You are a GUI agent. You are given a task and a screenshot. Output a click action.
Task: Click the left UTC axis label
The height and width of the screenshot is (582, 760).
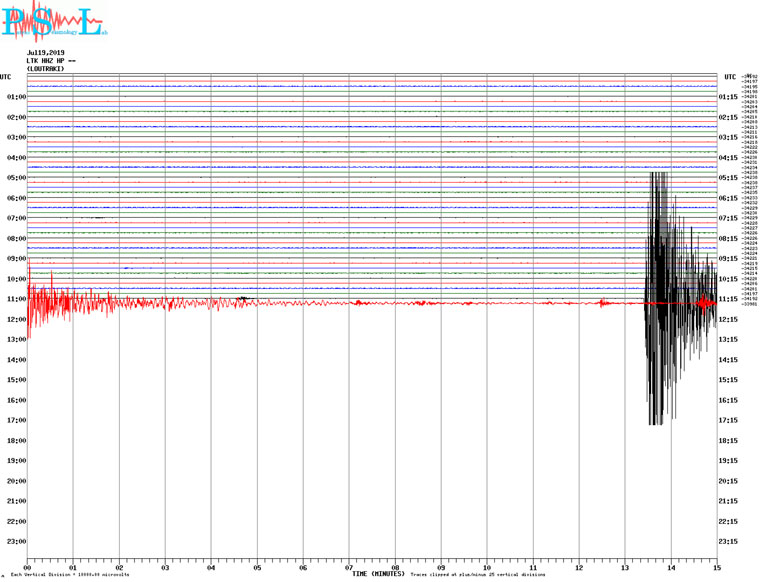tap(6, 77)
